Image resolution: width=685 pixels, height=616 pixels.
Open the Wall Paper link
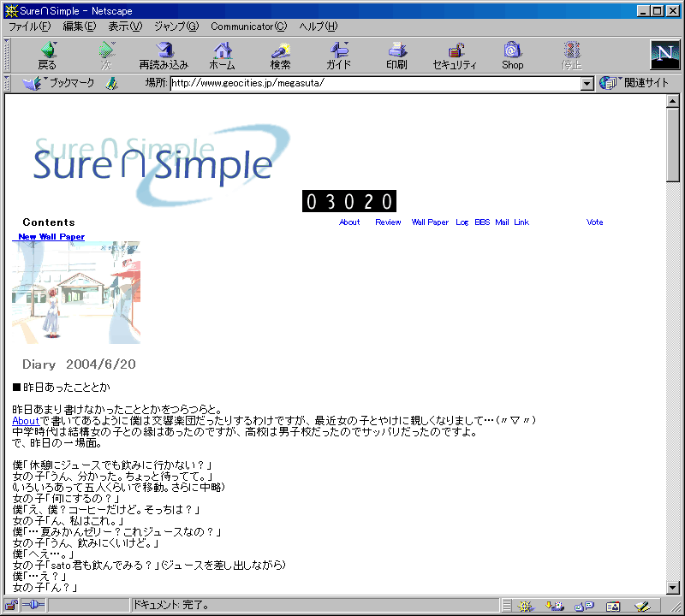click(x=430, y=222)
